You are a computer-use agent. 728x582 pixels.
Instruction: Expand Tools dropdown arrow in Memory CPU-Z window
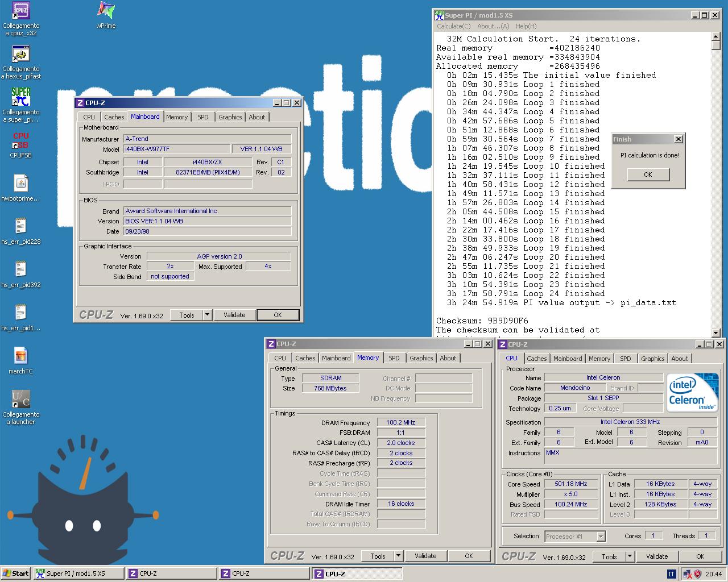(398, 556)
